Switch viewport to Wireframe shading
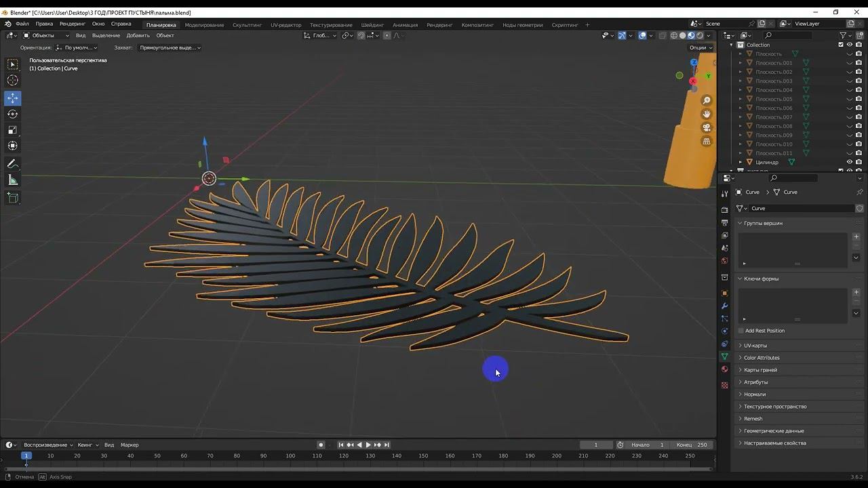868x488 pixels. coord(674,35)
